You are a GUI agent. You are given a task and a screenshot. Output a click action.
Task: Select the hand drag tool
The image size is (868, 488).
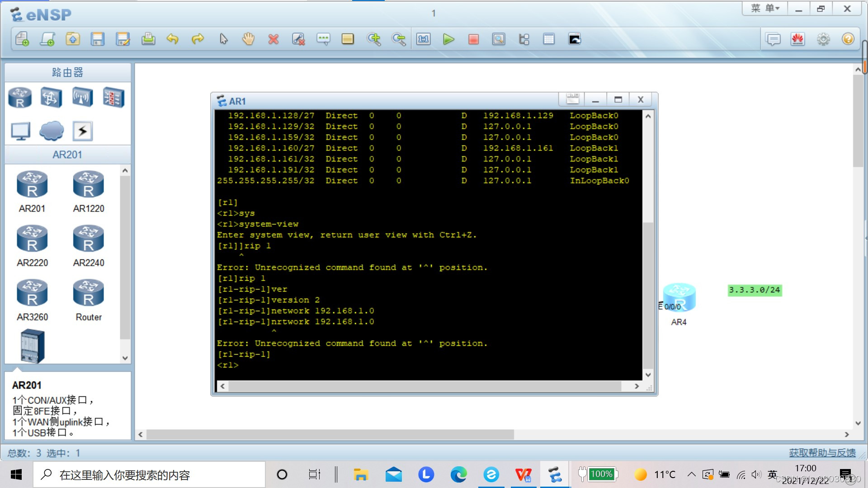(248, 39)
